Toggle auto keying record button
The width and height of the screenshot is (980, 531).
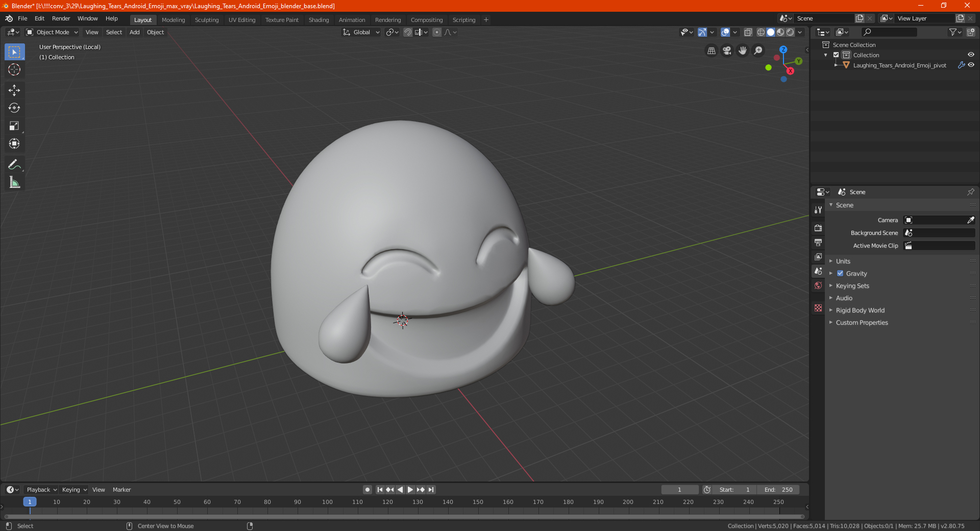[x=367, y=490]
